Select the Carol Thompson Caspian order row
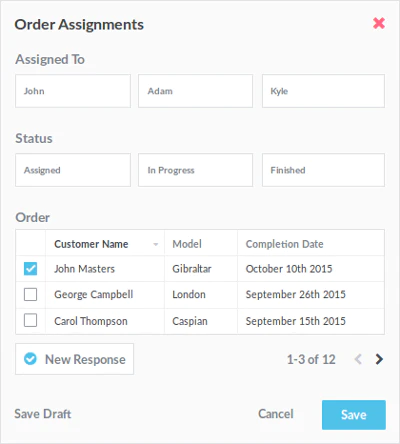Viewport: 400px width, 444px height. pyautogui.click(x=200, y=321)
